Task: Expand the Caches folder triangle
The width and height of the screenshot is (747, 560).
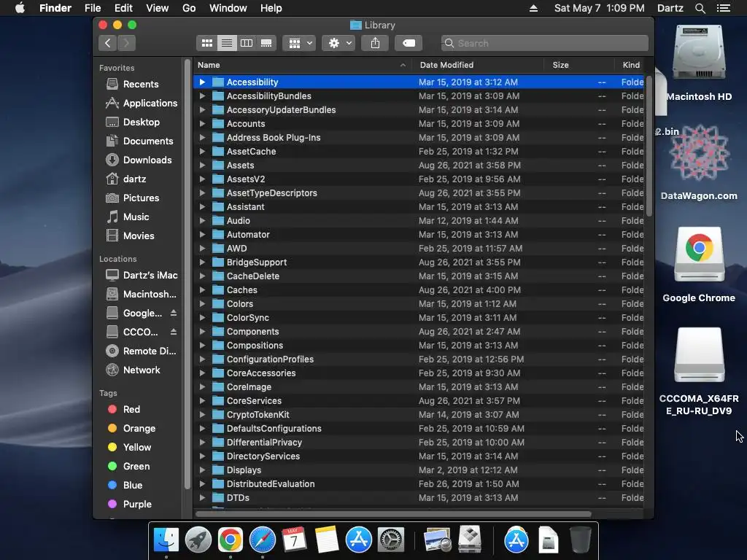Action: (x=203, y=290)
